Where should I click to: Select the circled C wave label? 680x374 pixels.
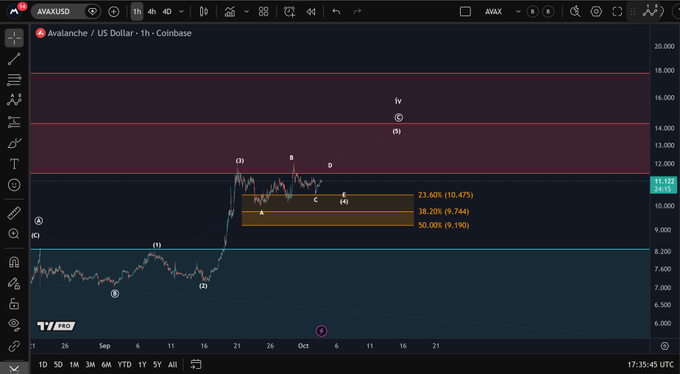(x=399, y=118)
